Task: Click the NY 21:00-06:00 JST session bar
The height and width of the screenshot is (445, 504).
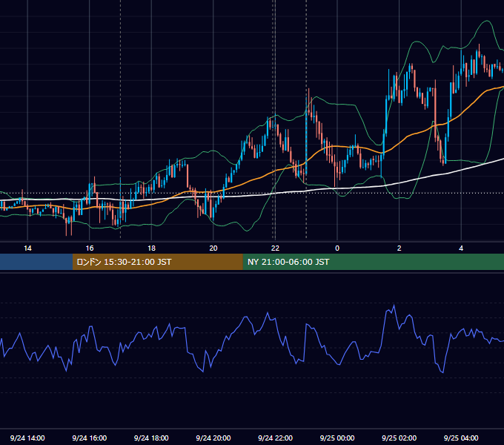Action: (373, 262)
